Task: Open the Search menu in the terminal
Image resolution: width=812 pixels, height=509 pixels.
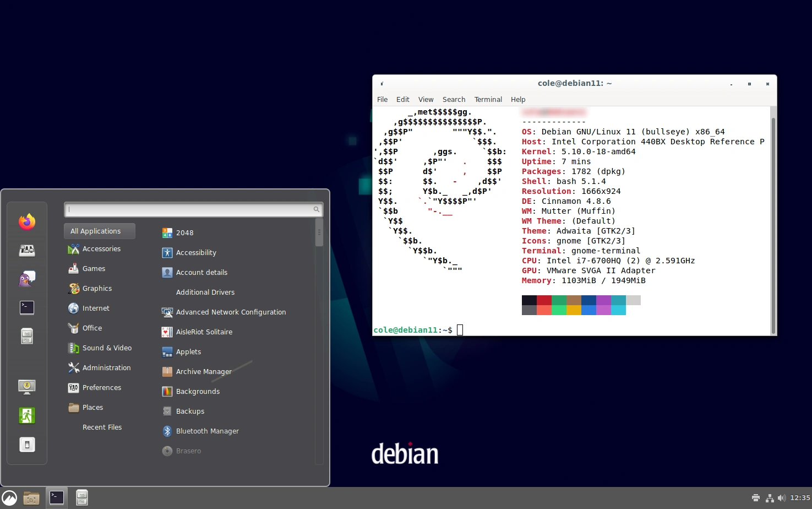Action: click(454, 99)
